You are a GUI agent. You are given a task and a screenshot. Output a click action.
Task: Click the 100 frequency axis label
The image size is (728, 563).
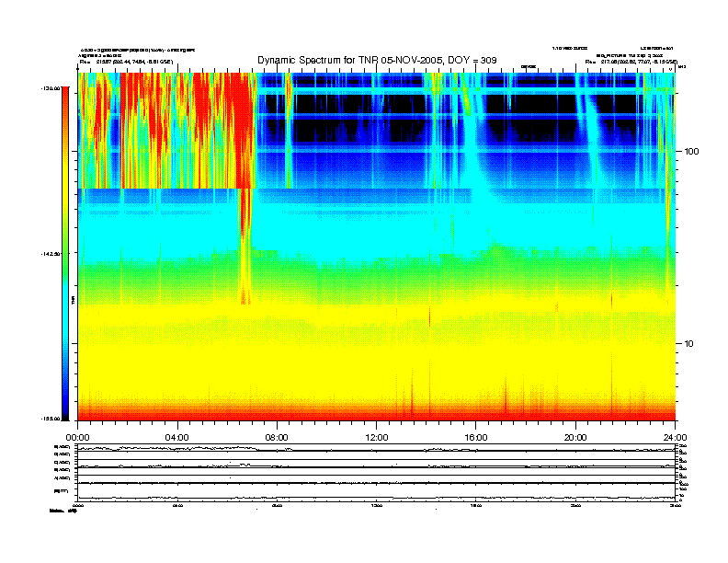click(x=692, y=152)
